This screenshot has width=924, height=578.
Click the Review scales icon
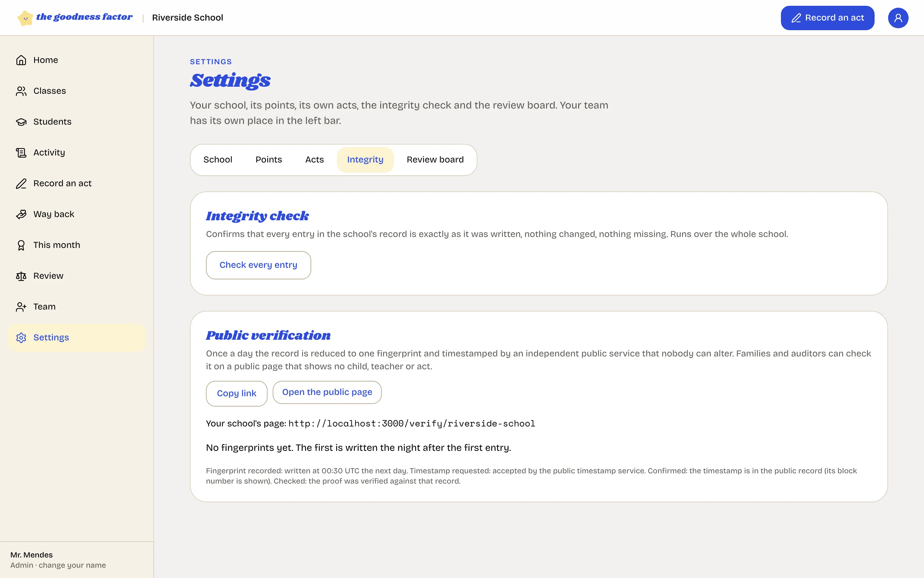coord(21,276)
